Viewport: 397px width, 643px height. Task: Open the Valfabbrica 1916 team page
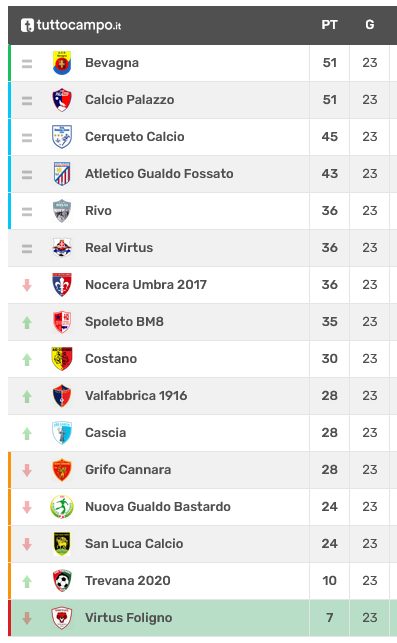136,396
